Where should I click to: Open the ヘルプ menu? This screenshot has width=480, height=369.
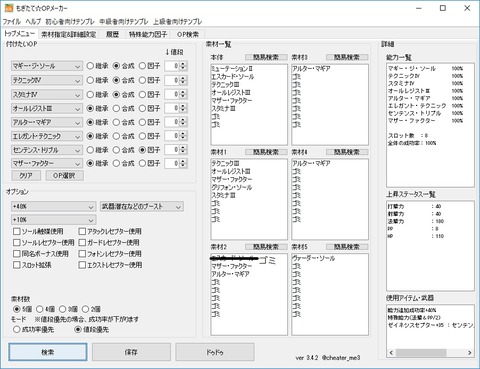click(33, 22)
